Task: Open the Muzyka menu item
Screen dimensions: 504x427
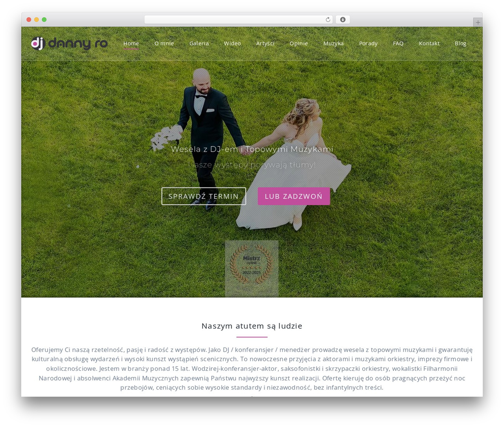Action: coord(334,43)
